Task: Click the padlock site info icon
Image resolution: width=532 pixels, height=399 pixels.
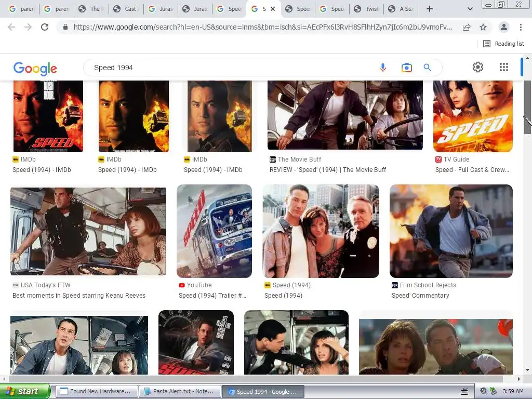Action: point(65,27)
